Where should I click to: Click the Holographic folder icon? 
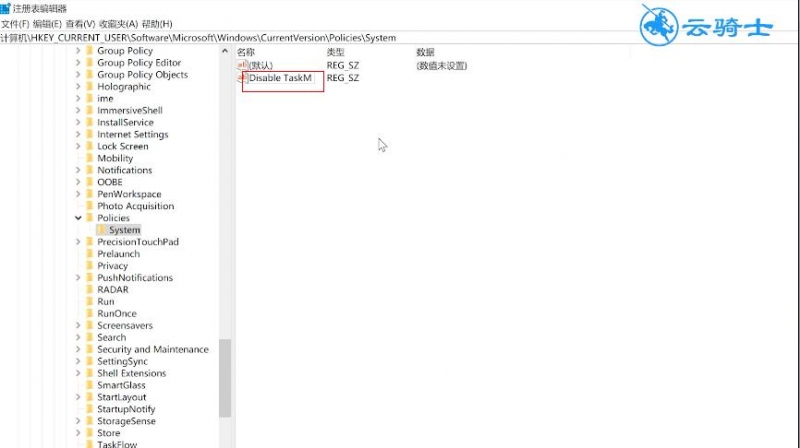(90, 86)
